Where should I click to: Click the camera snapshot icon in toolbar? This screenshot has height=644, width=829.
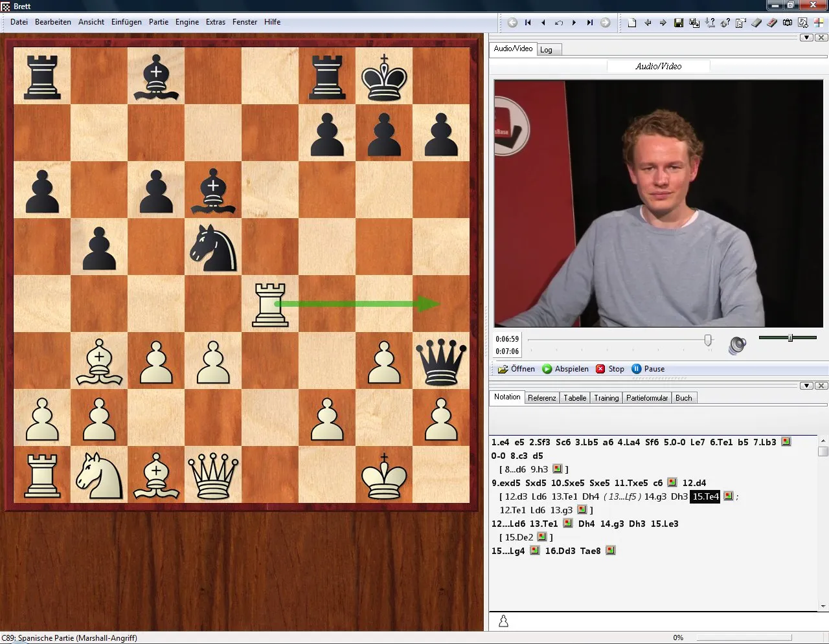(788, 23)
